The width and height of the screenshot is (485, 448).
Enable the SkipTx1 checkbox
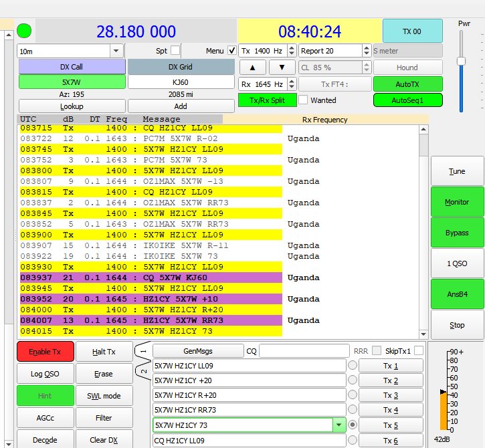(419, 350)
